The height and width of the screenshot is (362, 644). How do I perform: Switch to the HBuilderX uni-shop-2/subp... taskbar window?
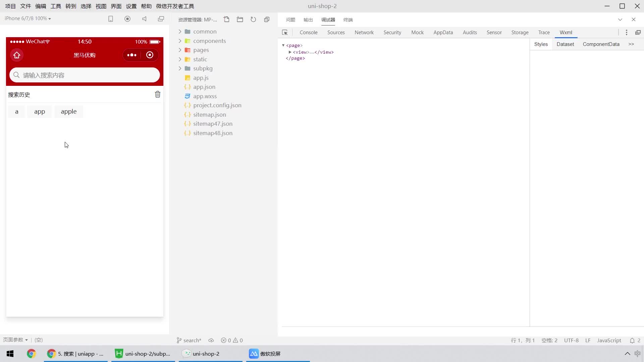tap(143, 354)
